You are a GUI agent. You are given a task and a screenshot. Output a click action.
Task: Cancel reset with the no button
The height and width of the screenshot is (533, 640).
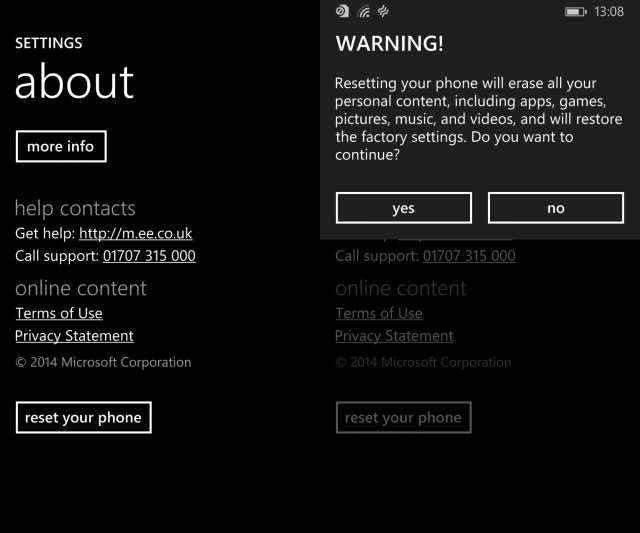coord(556,208)
